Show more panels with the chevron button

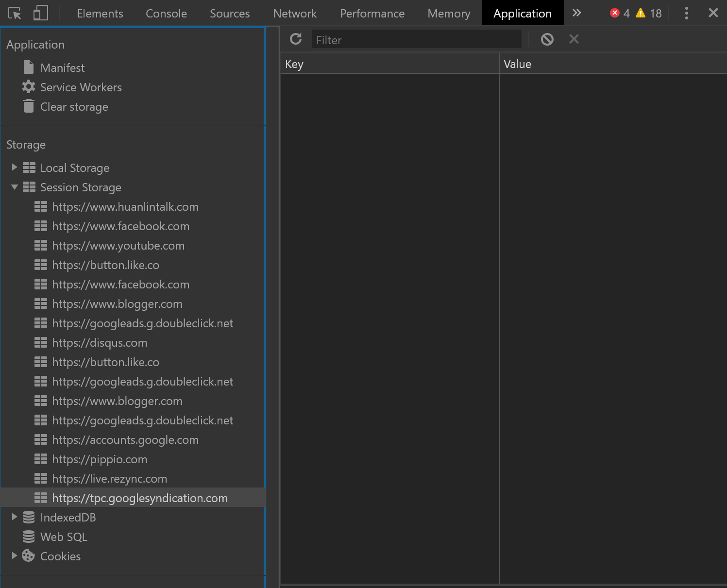tap(576, 13)
